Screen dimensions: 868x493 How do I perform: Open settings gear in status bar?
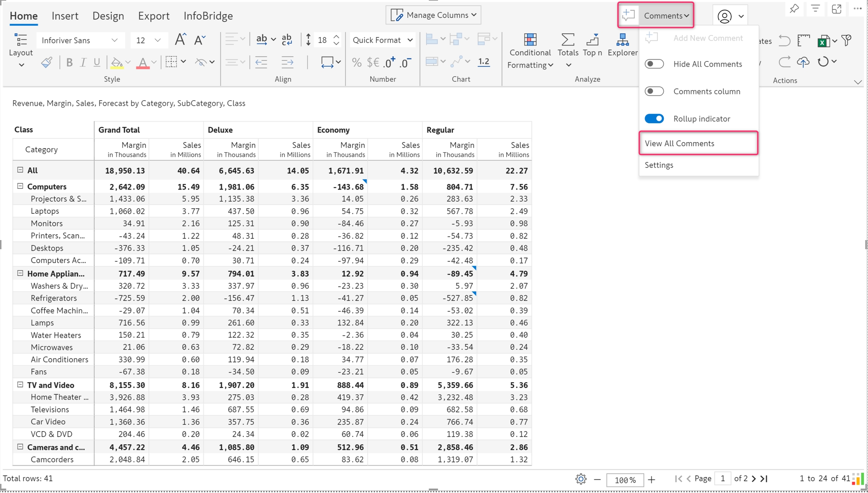pyautogui.click(x=581, y=479)
